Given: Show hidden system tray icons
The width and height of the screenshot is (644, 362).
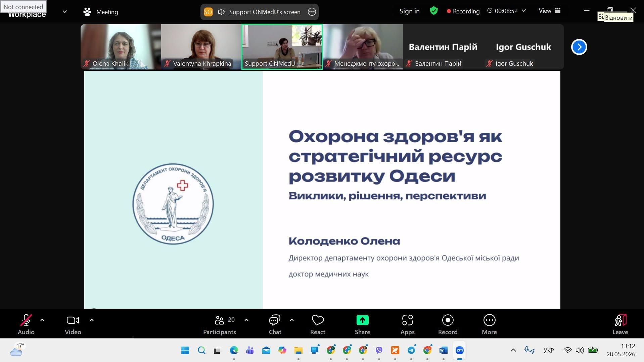Looking at the screenshot, I should click(x=513, y=350).
